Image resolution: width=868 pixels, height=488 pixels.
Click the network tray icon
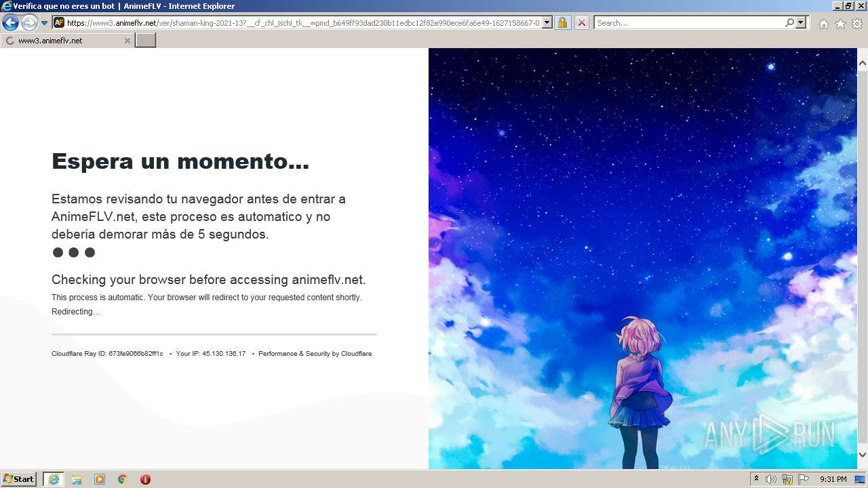click(x=787, y=479)
